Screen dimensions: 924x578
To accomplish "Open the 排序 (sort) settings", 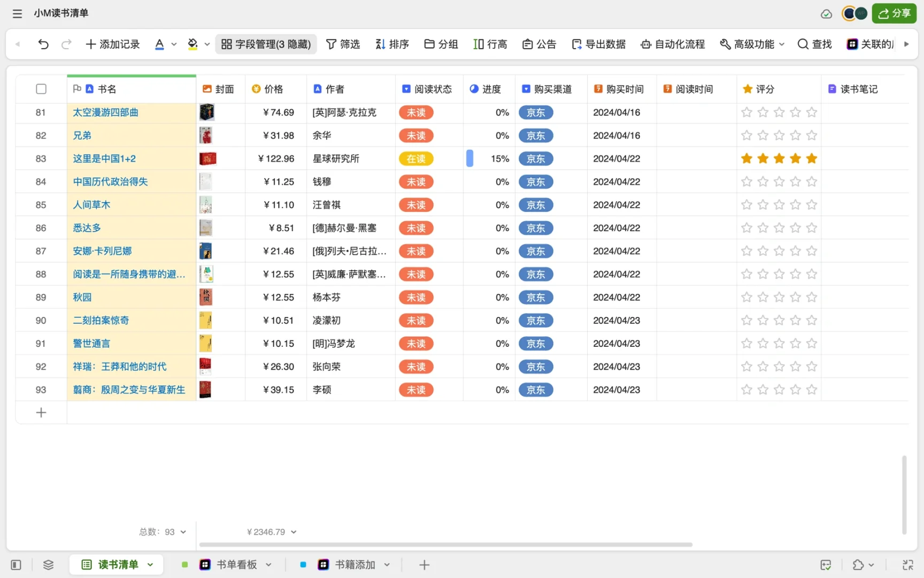I will point(392,44).
